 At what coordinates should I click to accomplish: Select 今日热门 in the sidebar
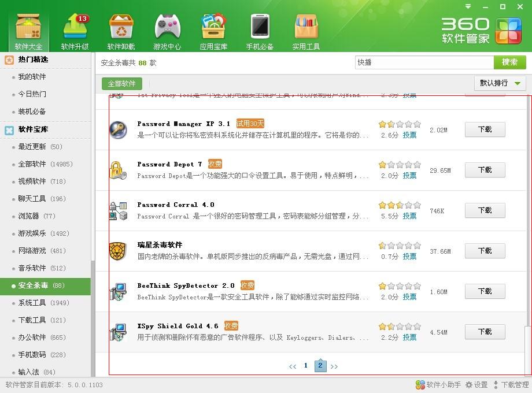pos(32,94)
